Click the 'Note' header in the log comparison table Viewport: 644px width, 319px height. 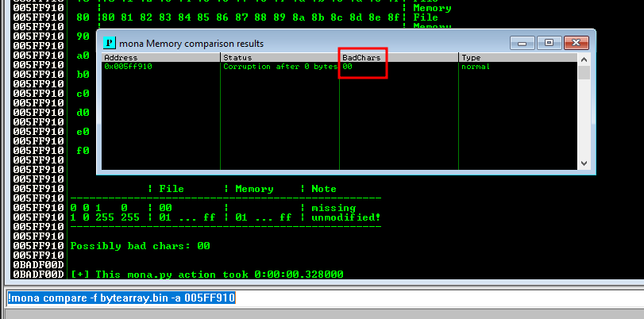point(324,189)
